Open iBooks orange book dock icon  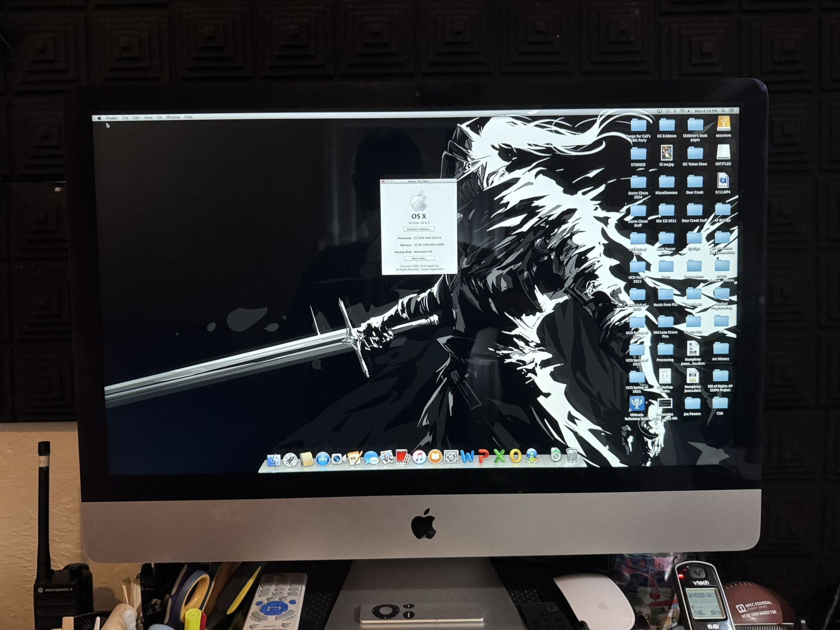coord(435,457)
